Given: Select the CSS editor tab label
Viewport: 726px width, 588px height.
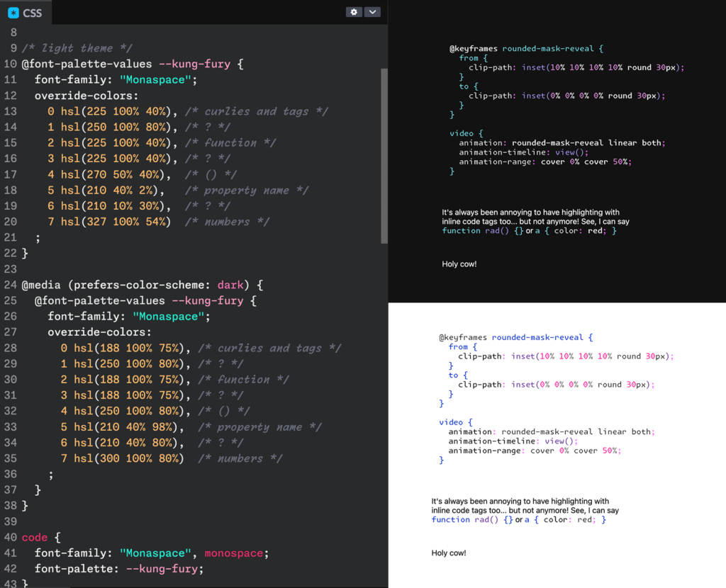Looking at the screenshot, I should click(33, 13).
